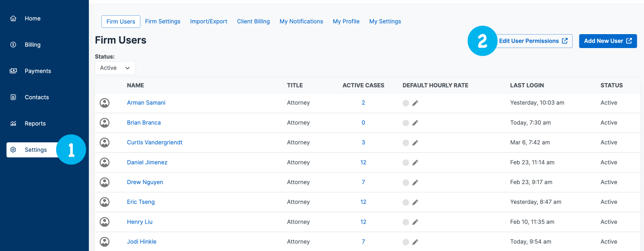The height and width of the screenshot is (251, 644).
Task: View Daniel Jimenez's 12 active cases
Action: pyautogui.click(x=364, y=162)
